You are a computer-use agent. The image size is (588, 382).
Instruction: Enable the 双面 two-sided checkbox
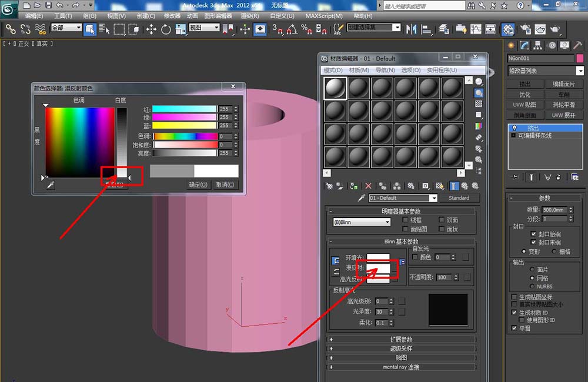[x=442, y=220]
